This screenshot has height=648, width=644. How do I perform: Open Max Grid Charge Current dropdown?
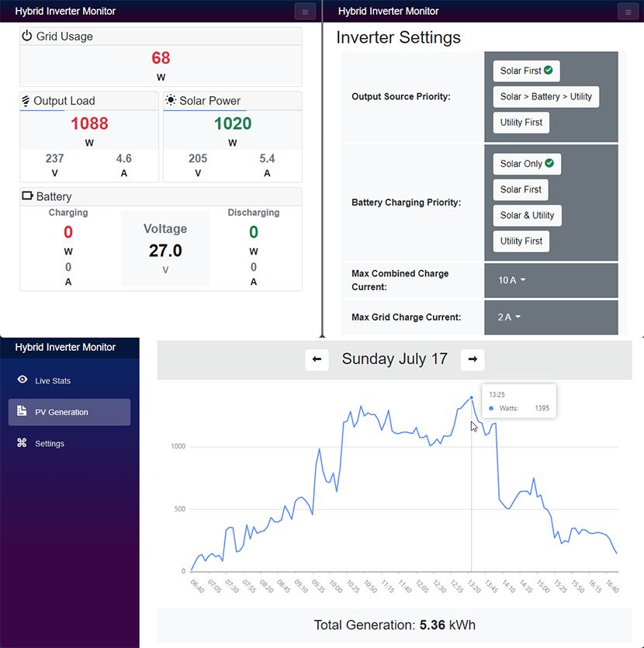pos(509,317)
